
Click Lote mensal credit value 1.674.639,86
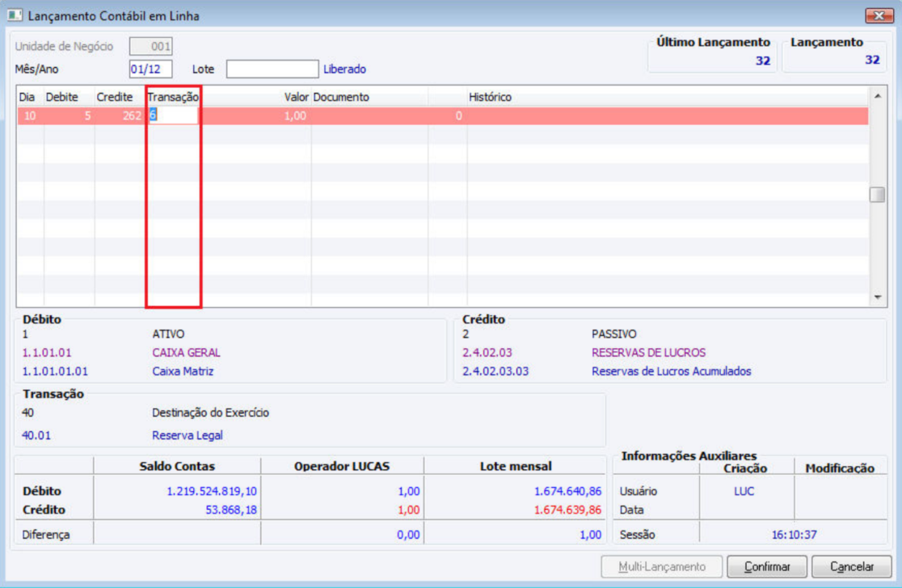tap(567, 510)
